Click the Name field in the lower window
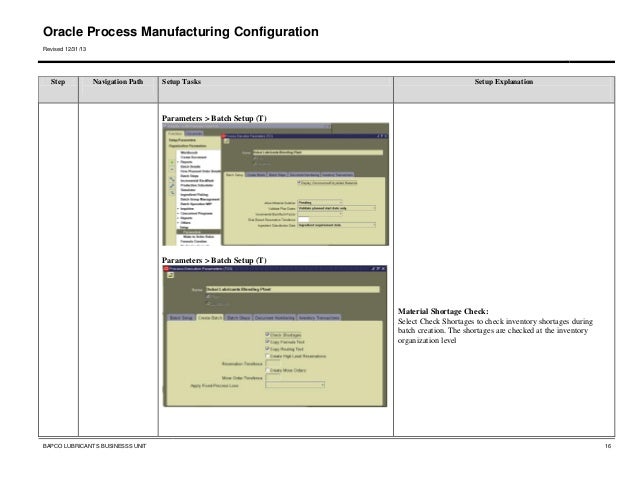Screen dimensions: 638x493 [293, 289]
